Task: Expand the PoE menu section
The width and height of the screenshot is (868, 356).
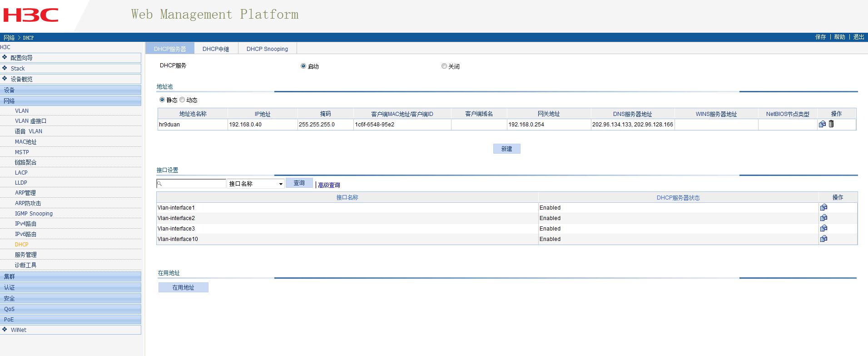Action: 71,319
